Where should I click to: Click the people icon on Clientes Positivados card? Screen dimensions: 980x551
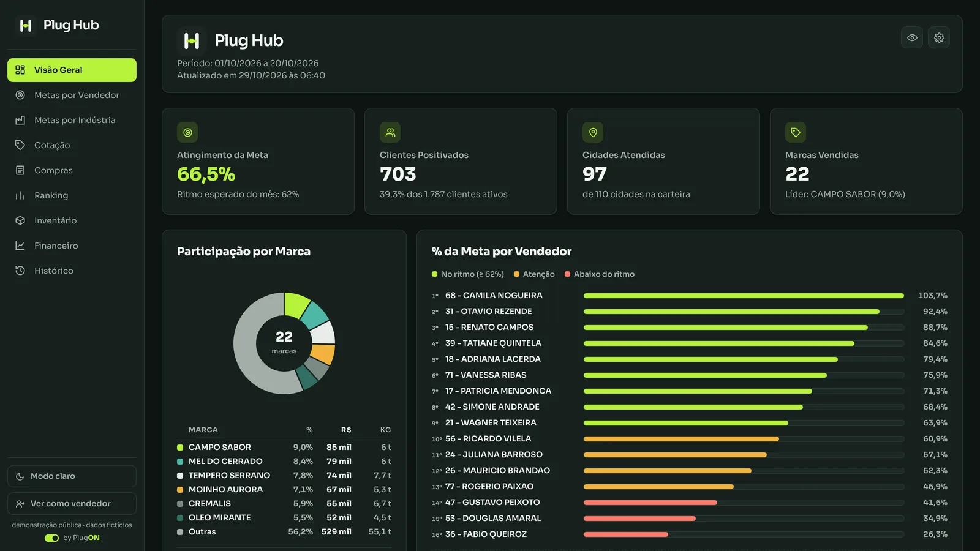point(390,132)
